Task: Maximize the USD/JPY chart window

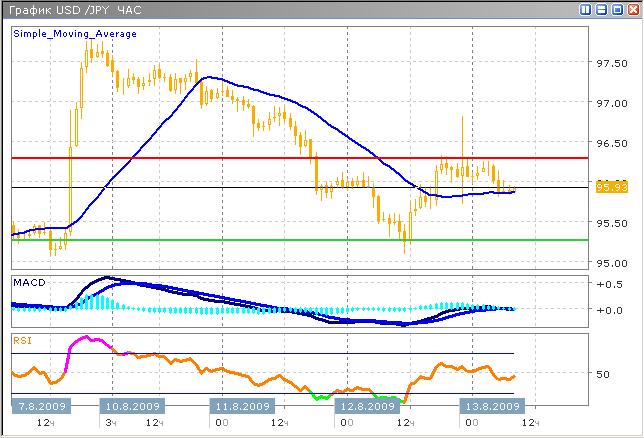Action: coord(617,9)
